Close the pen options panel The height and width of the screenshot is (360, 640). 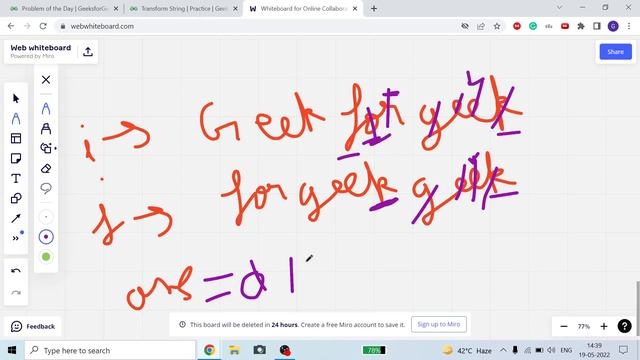coord(46,80)
